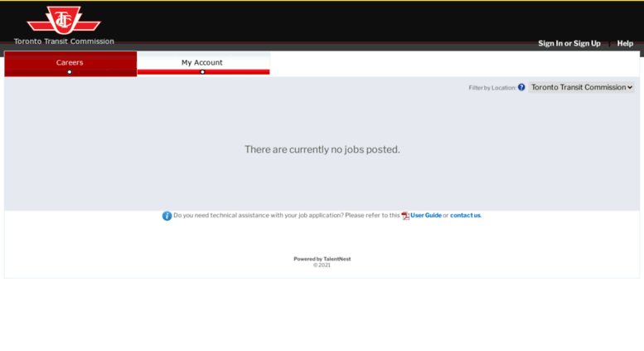
Task: Open the Toronto Transit Commission location dropdown
Action: point(581,87)
